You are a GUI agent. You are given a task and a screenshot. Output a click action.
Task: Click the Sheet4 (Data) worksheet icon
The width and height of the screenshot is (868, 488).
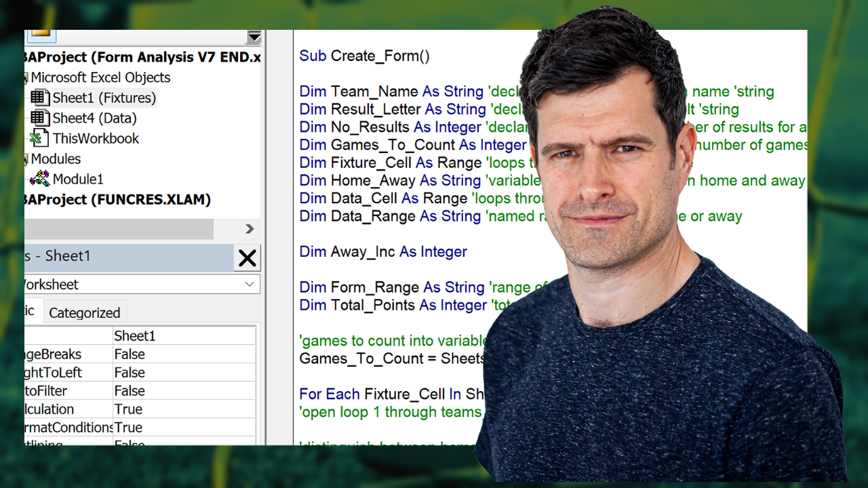pos(40,118)
